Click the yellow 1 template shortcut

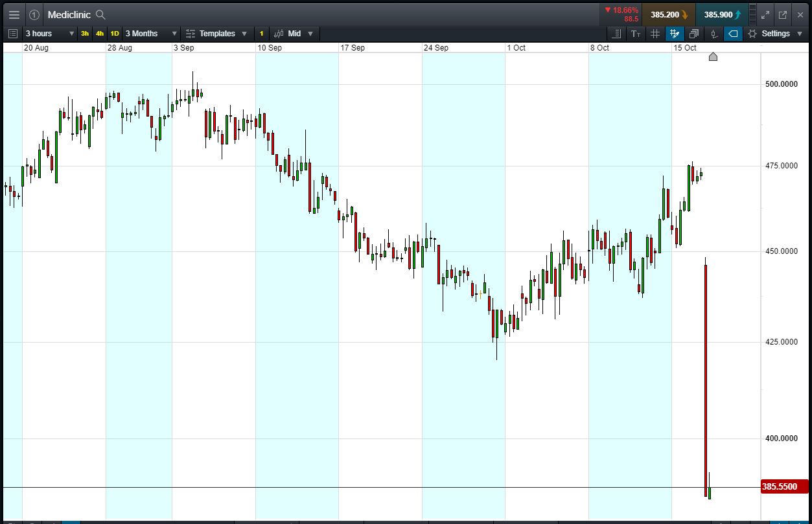click(x=262, y=33)
